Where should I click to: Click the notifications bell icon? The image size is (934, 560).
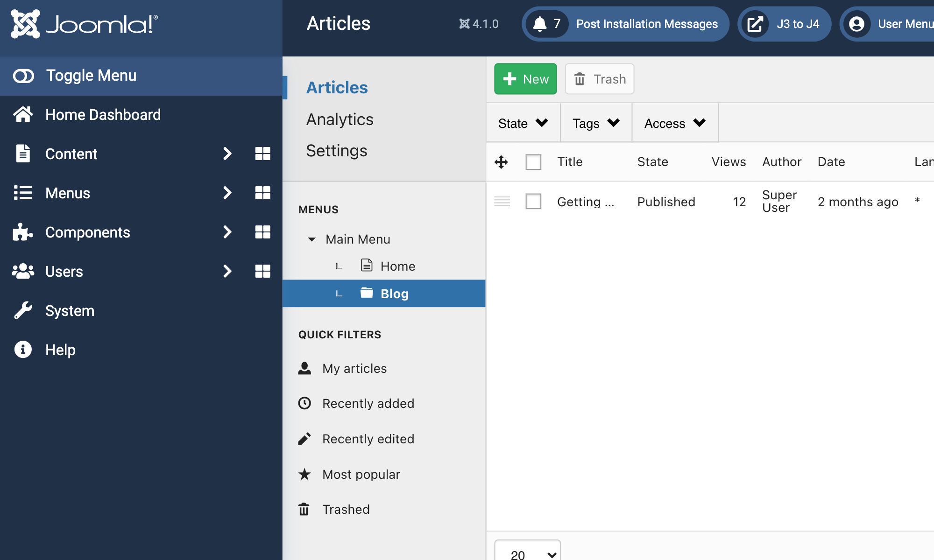540,24
